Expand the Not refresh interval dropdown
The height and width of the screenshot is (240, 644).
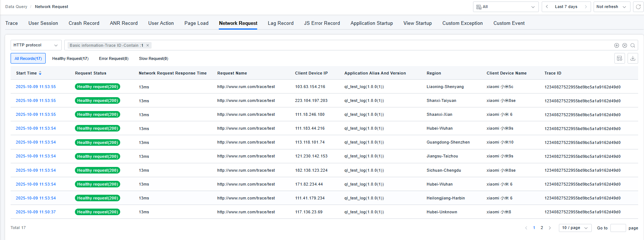pos(611,7)
